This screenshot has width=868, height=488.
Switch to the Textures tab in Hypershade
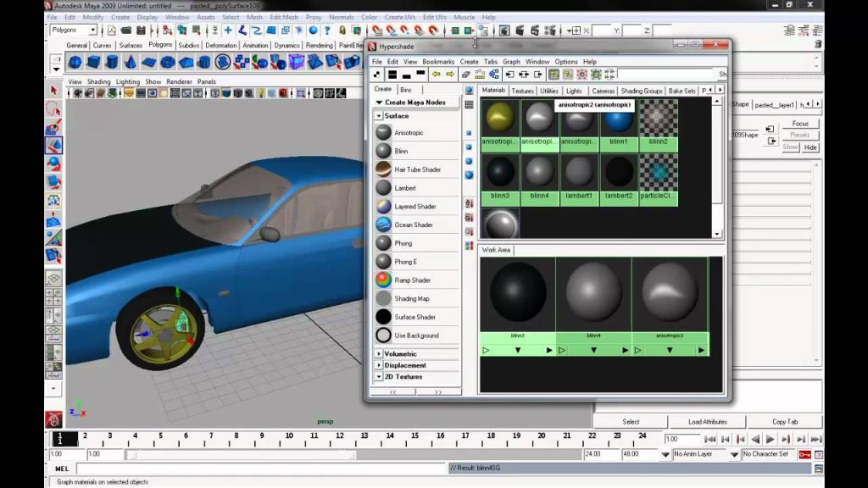coord(522,91)
